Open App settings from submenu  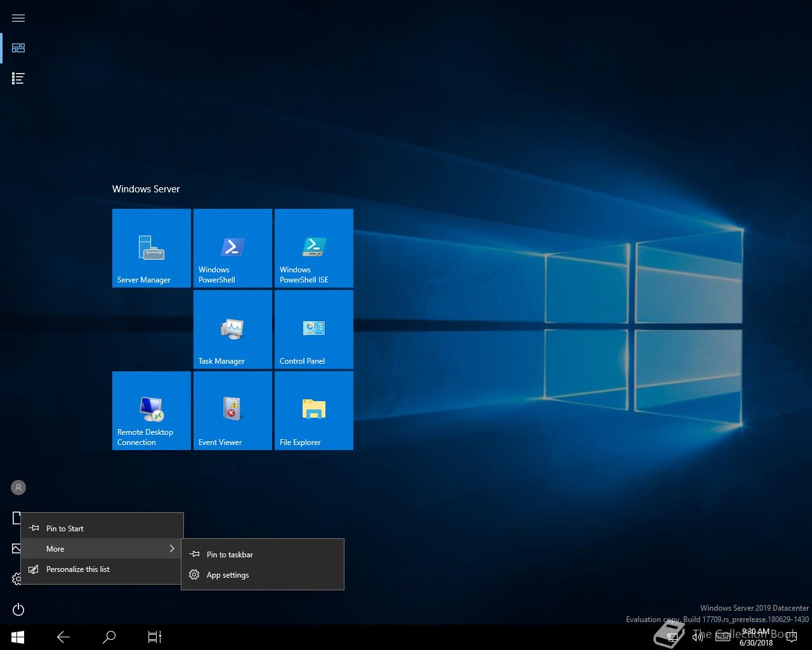coord(227,575)
